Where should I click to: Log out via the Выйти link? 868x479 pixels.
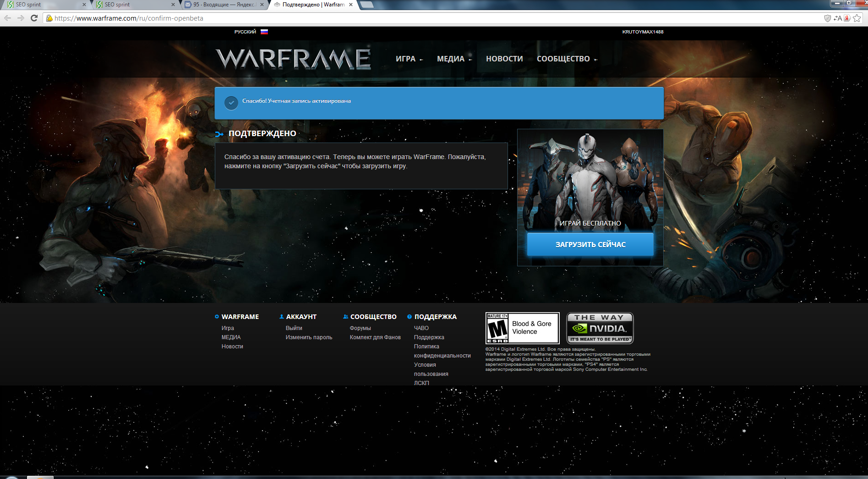(294, 328)
